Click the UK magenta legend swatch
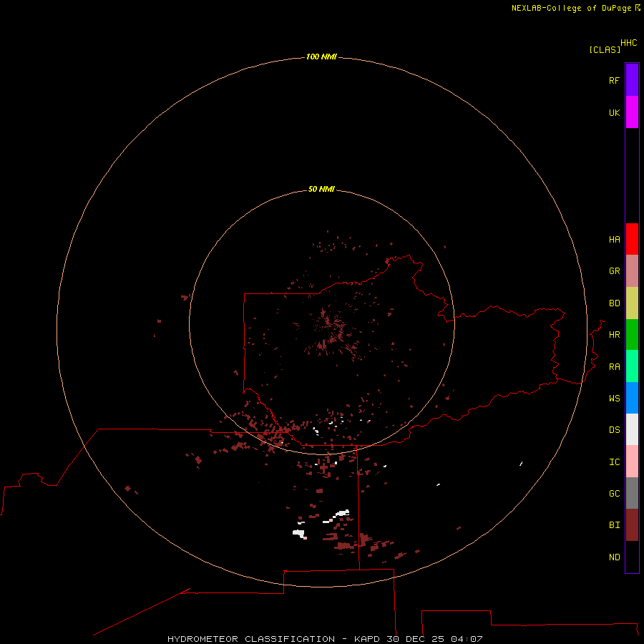This screenshot has width=644, height=644. (x=632, y=112)
